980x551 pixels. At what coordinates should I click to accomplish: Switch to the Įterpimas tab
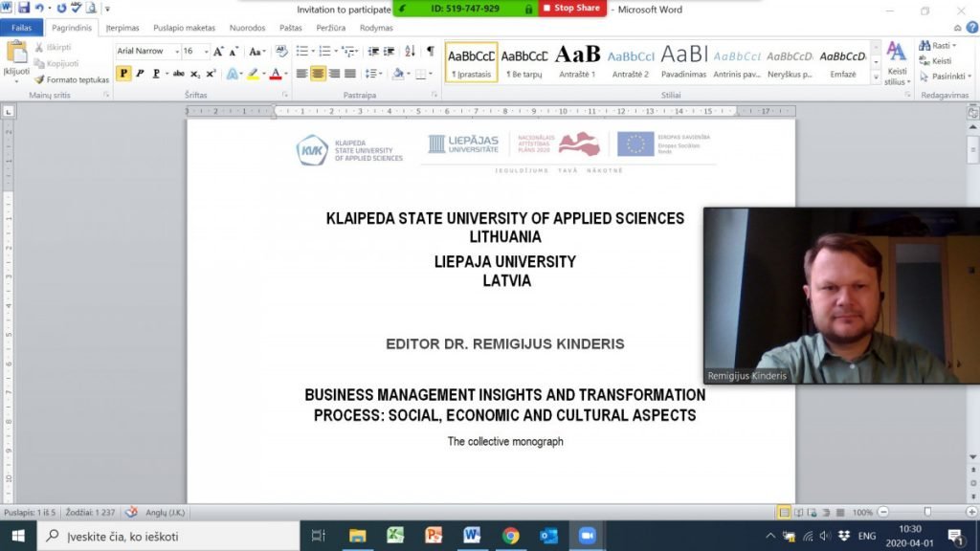click(x=122, y=28)
